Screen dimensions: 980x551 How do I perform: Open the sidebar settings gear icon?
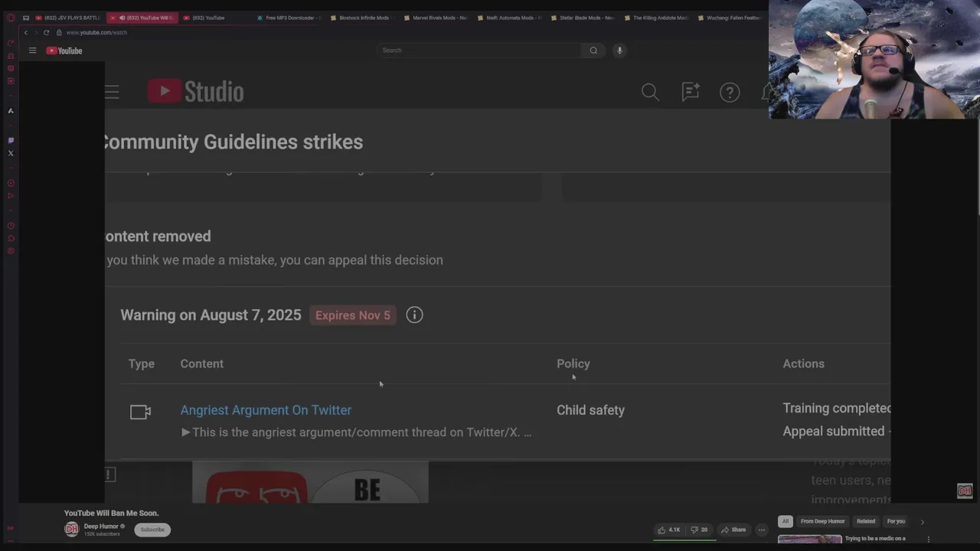[x=11, y=251]
